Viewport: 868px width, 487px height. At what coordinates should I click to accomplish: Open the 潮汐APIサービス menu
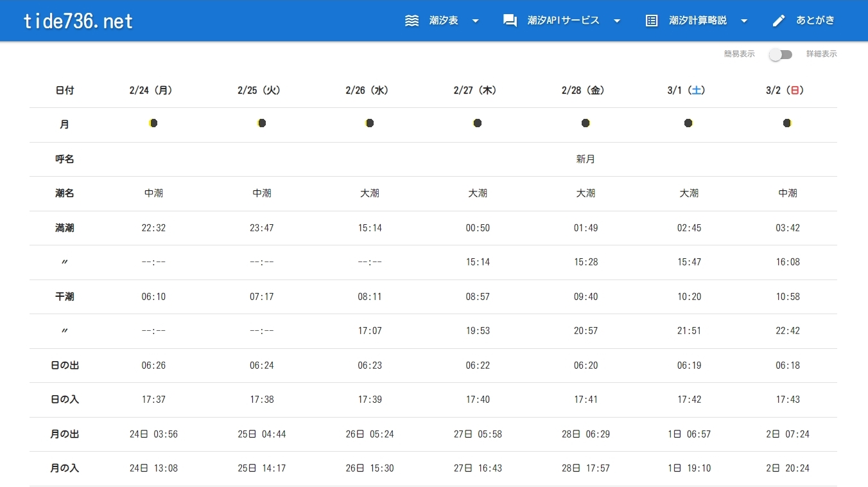[562, 21]
